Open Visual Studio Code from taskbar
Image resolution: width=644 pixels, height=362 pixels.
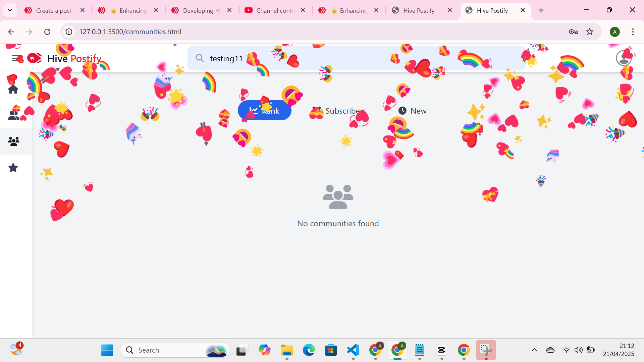pyautogui.click(x=353, y=350)
